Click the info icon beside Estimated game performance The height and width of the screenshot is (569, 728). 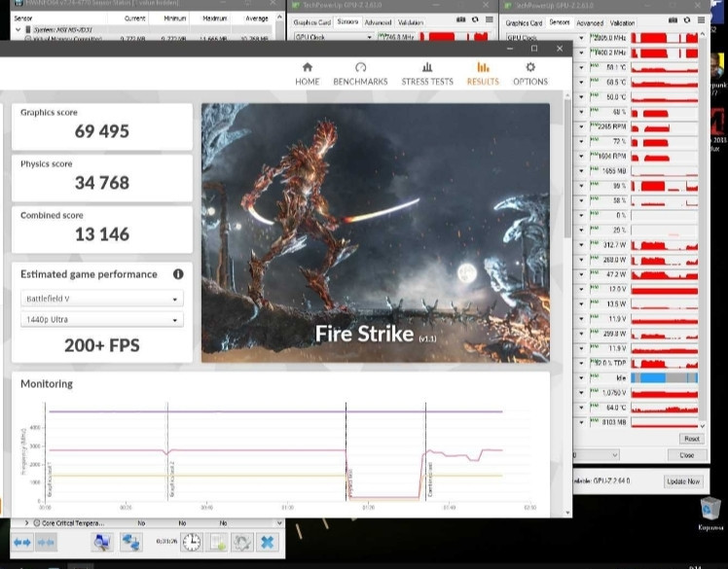tap(178, 275)
